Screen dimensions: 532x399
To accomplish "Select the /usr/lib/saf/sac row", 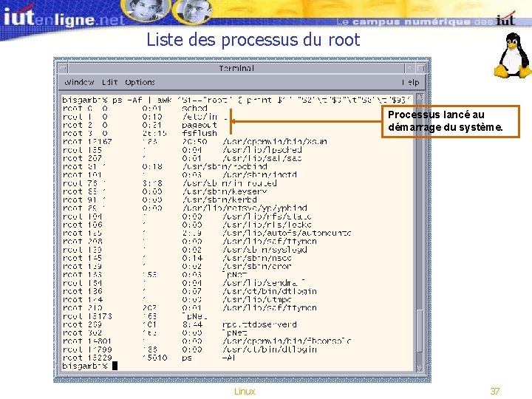I will pos(183,158).
